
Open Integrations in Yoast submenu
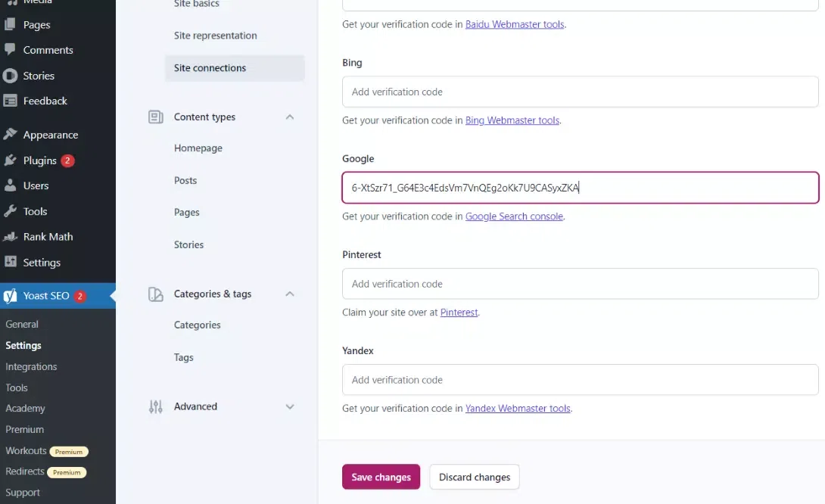point(31,366)
